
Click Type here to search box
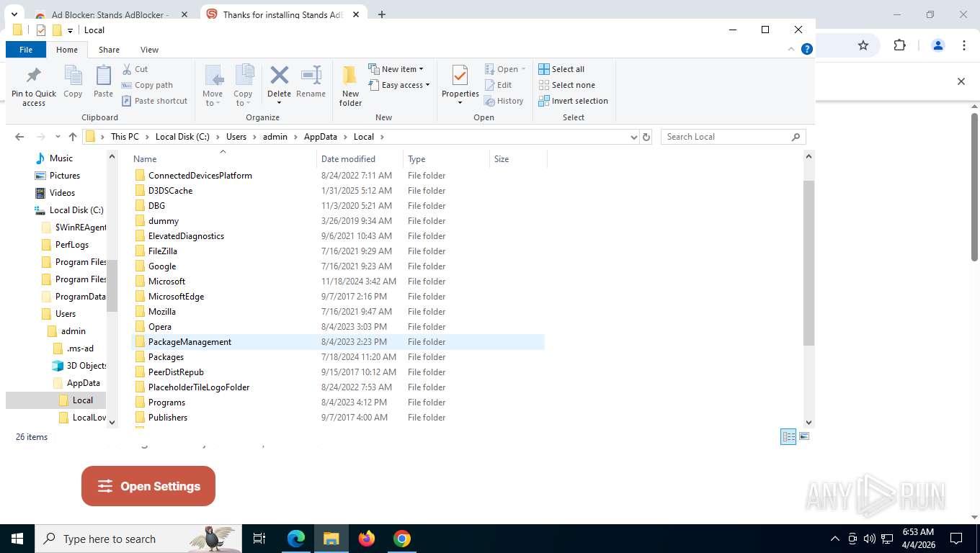coord(137,539)
